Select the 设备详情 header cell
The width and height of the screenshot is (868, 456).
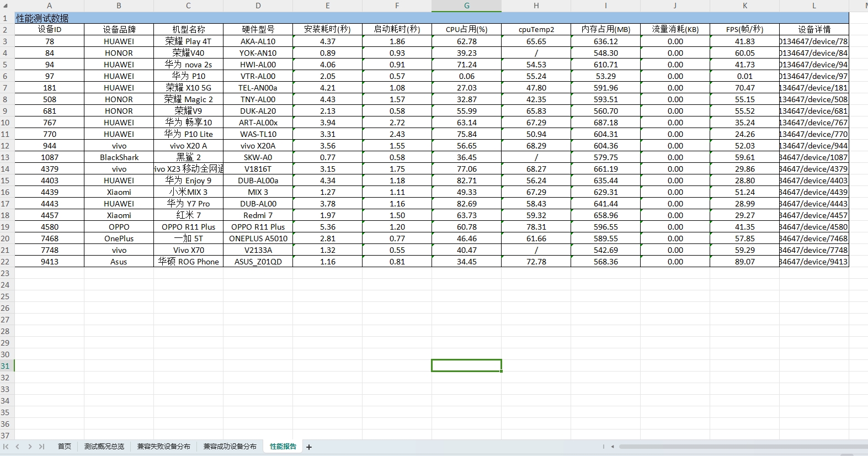point(814,29)
